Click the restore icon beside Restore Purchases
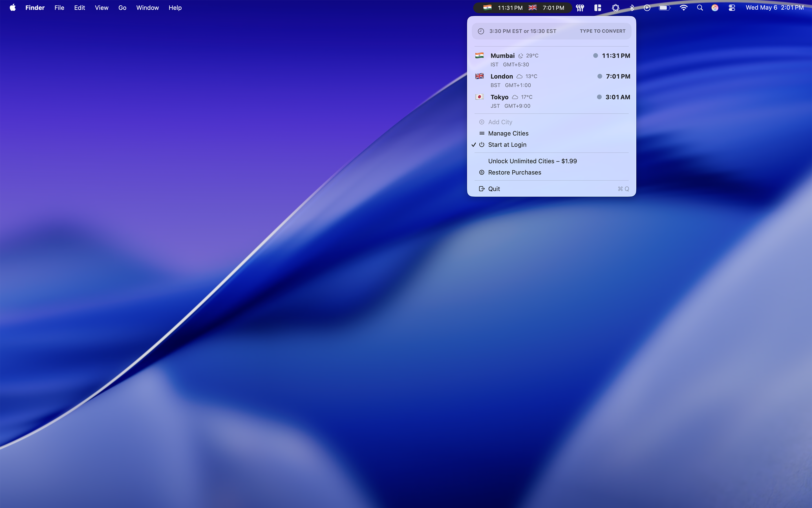Viewport: 812px width, 508px height. [x=482, y=172]
